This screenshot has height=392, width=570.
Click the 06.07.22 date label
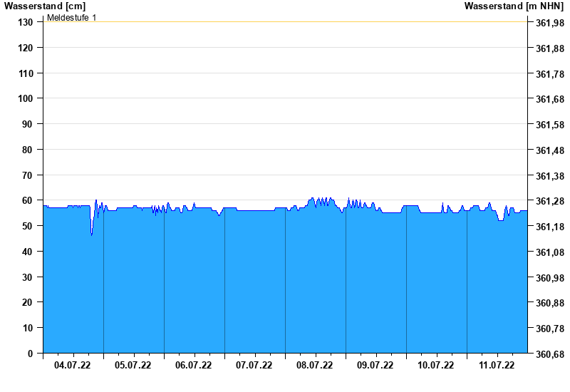pyautogui.click(x=193, y=365)
